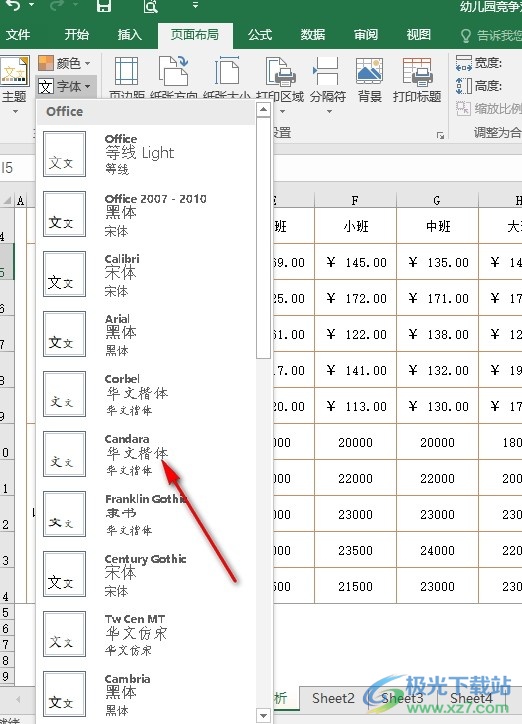Click the Save icon in quick access toolbar

(x=103, y=6)
